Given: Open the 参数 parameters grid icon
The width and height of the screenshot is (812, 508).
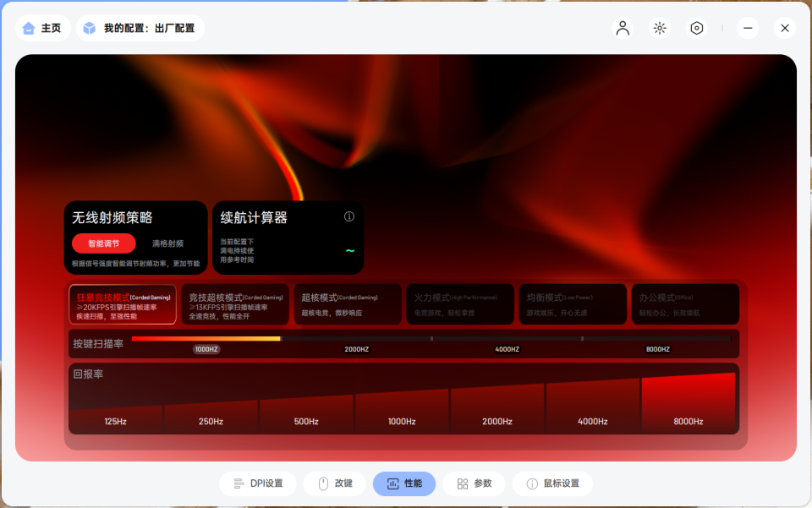Looking at the screenshot, I should pyautogui.click(x=462, y=483).
